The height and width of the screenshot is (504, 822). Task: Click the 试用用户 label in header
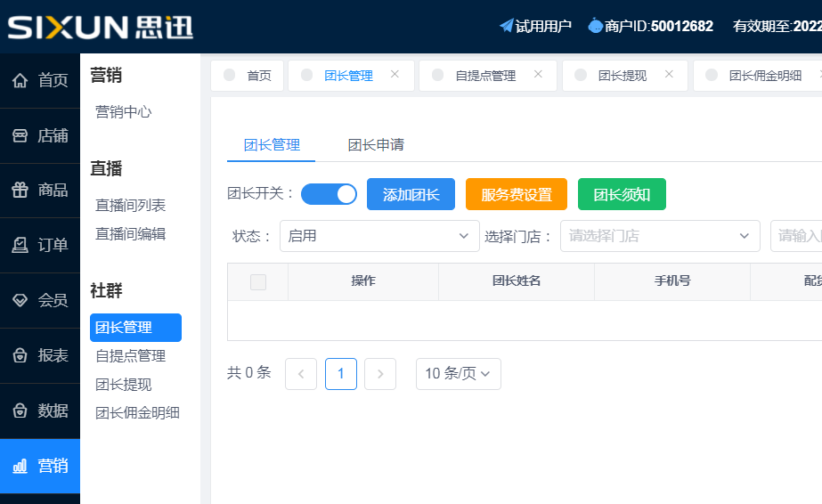(x=543, y=26)
